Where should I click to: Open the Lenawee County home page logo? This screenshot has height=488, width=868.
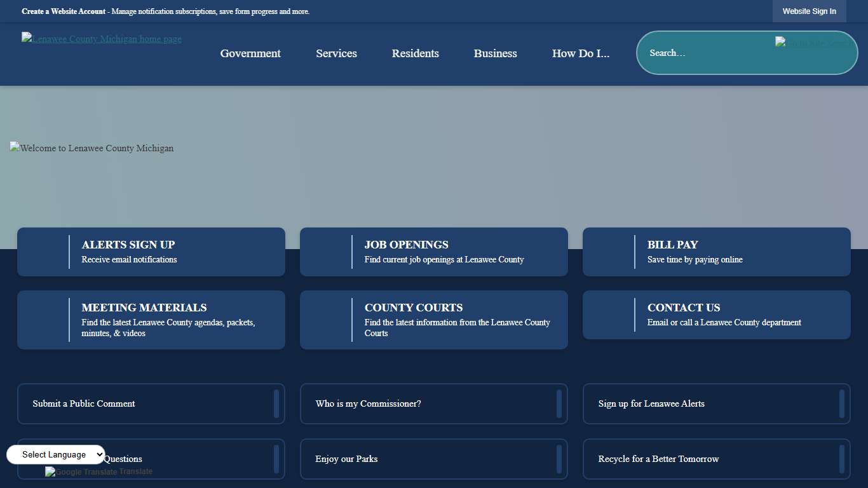point(101,39)
